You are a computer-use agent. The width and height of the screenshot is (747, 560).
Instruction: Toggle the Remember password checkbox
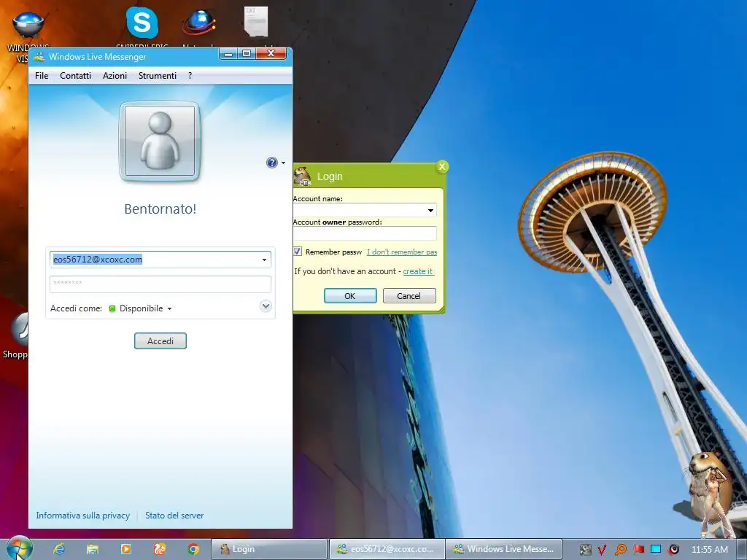click(298, 252)
